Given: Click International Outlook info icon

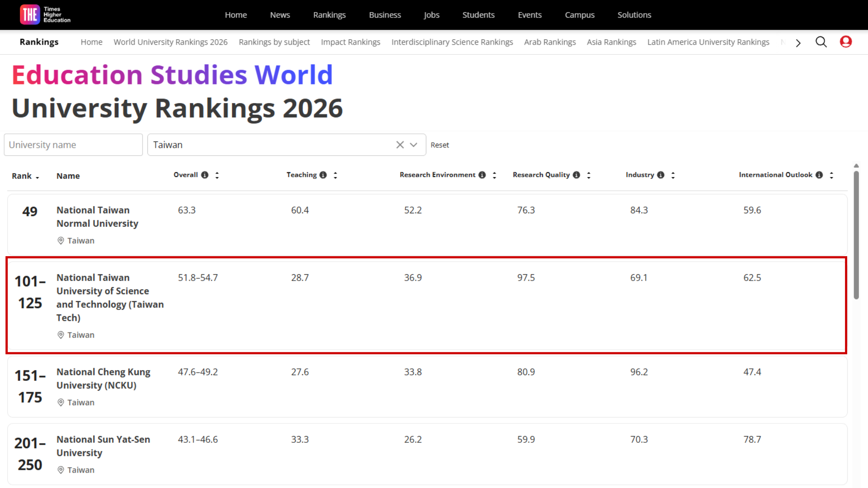Looking at the screenshot, I should tap(819, 175).
